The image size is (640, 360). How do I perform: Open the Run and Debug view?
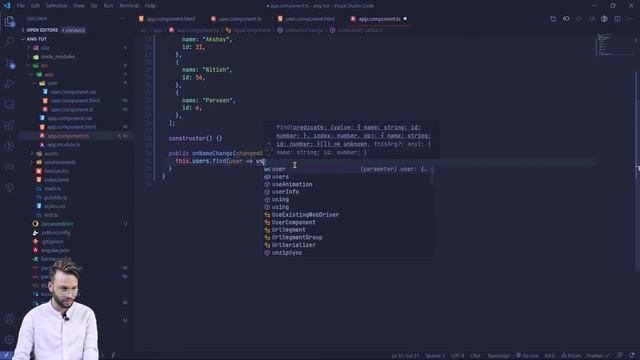coord(9,84)
